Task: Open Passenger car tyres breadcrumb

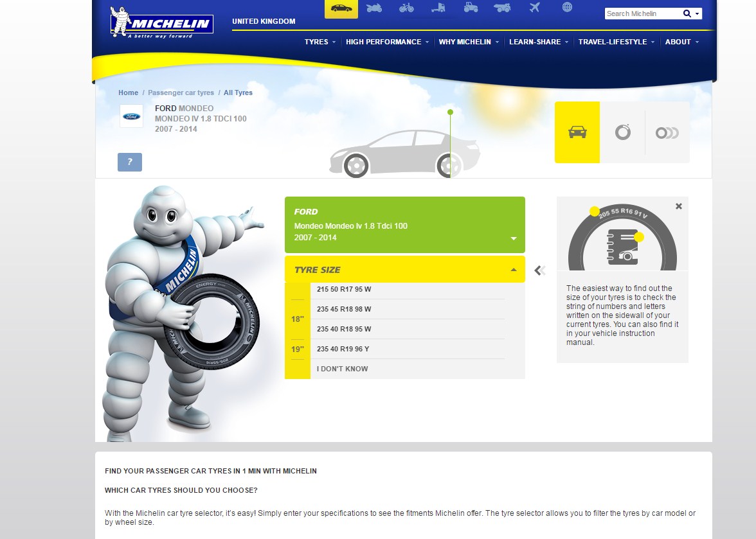Action: 181,93
